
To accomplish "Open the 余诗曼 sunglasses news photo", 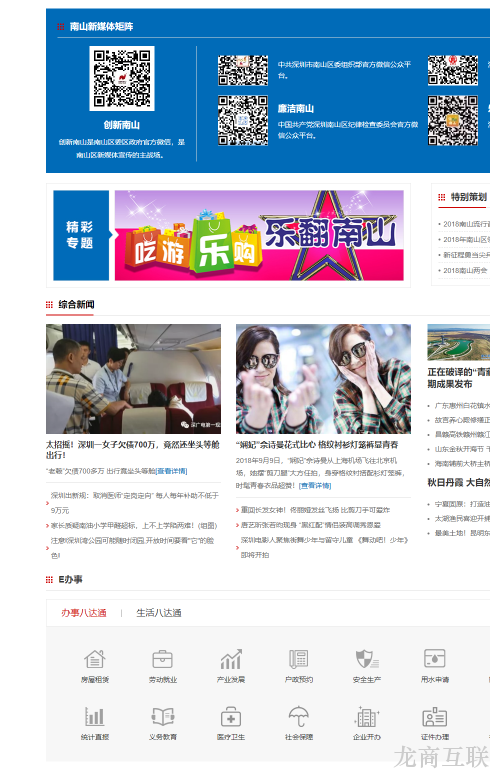I will tap(323, 379).
